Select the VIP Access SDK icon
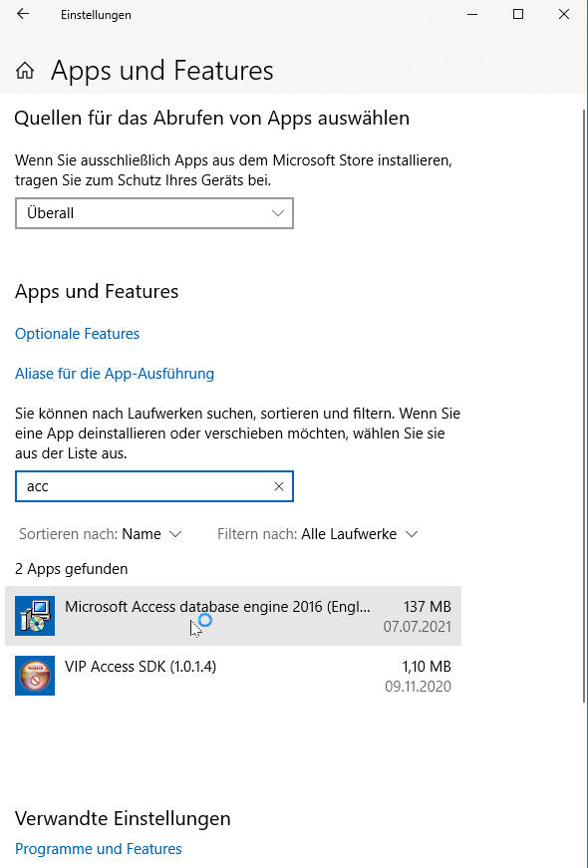Image resolution: width=588 pixels, height=868 pixels. click(x=35, y=676)
